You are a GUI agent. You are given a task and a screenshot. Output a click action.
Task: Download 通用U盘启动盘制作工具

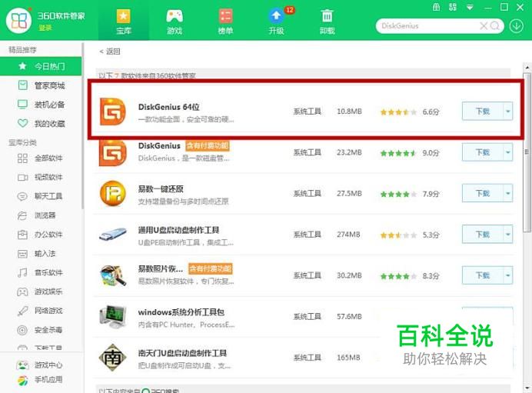coord(483,235)
